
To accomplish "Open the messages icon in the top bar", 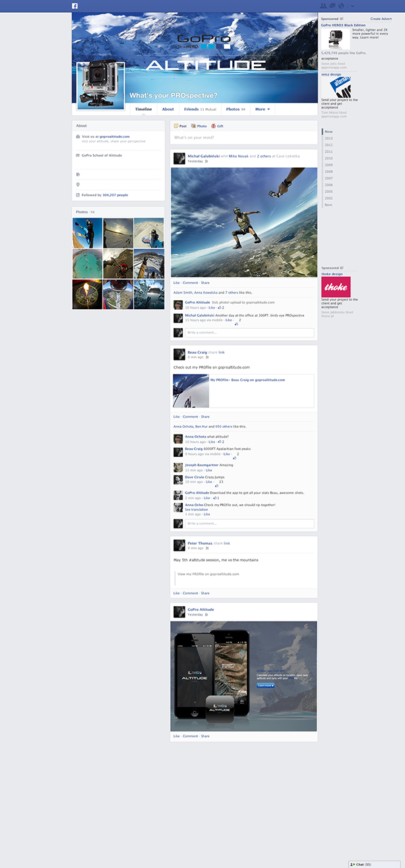I will pos(332,5).
